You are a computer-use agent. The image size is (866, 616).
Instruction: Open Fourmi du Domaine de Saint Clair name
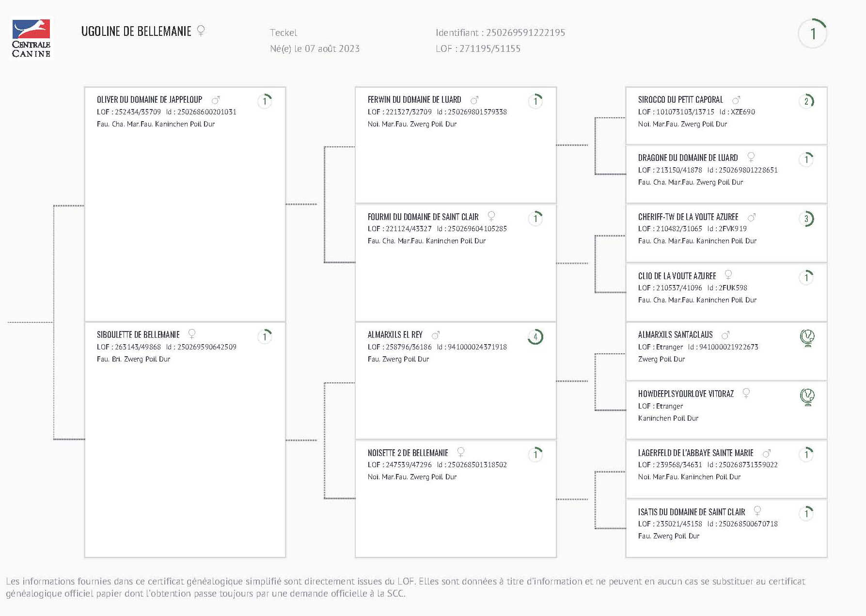tap(423, 217)
